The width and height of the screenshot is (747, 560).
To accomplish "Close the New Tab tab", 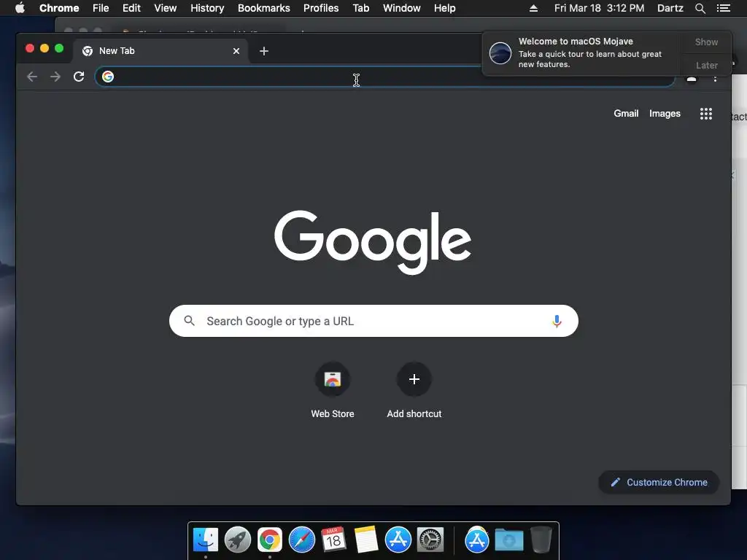I will point(236,51).
